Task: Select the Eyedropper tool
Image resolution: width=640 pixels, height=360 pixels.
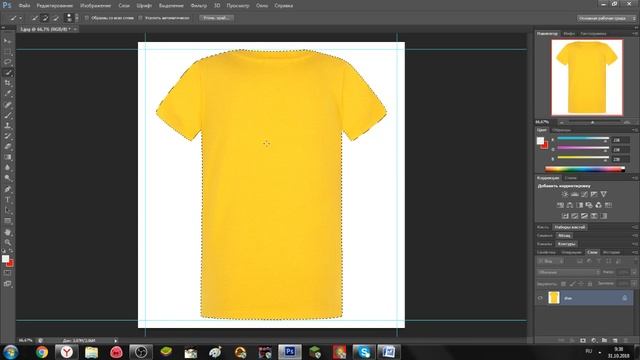Action: coord(7,93)
